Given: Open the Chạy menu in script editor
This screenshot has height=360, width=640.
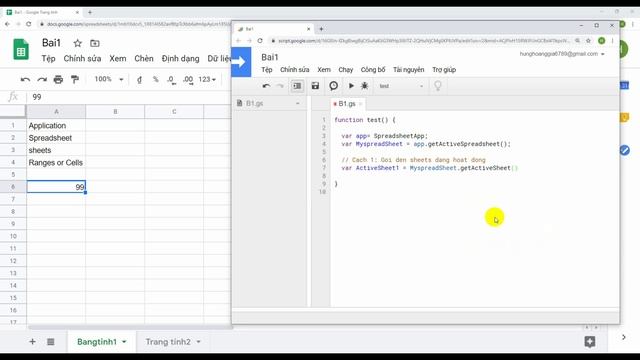Looking at the screenshot, I should click(x=345, y=70).
